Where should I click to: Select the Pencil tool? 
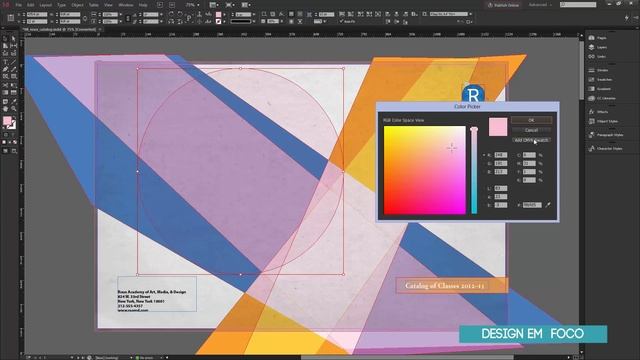click(13, 69)
